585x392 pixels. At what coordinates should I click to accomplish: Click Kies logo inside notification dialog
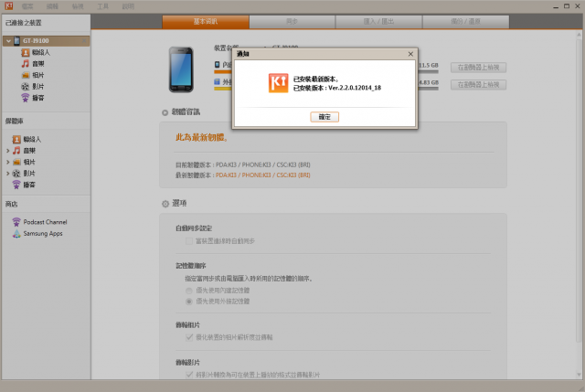(278, 83)
